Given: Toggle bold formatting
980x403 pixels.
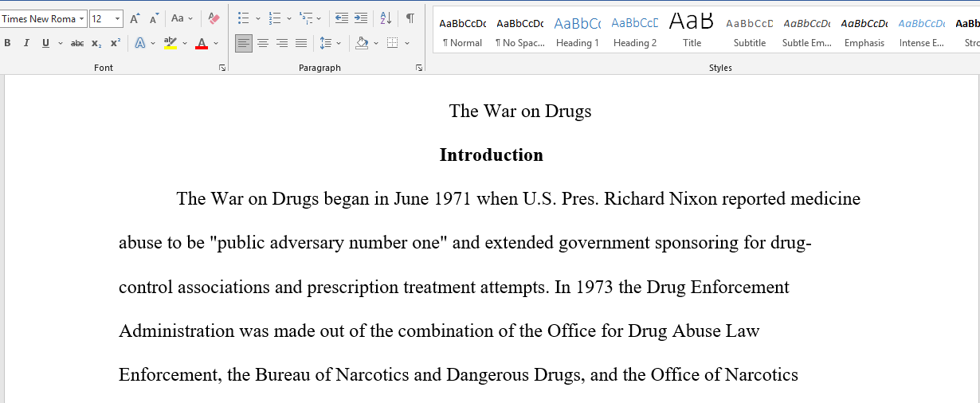Looking at the screenshot, I should click(x=7, y=43).
